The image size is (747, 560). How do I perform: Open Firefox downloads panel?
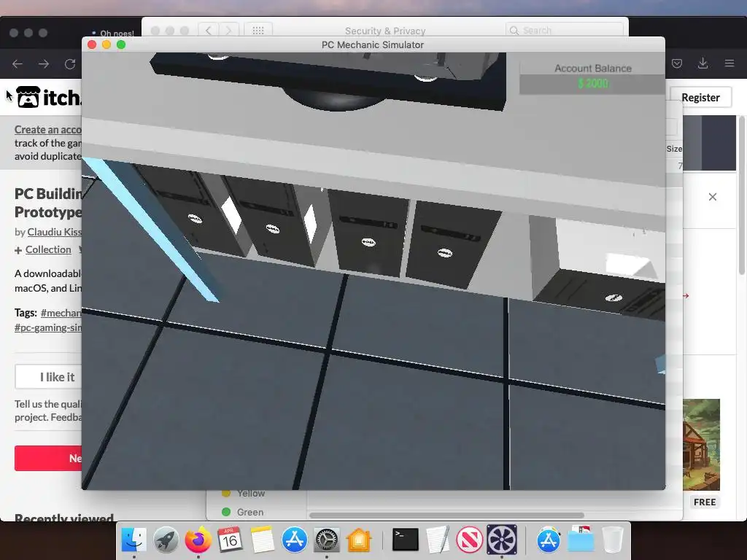(x=703, y=63)
